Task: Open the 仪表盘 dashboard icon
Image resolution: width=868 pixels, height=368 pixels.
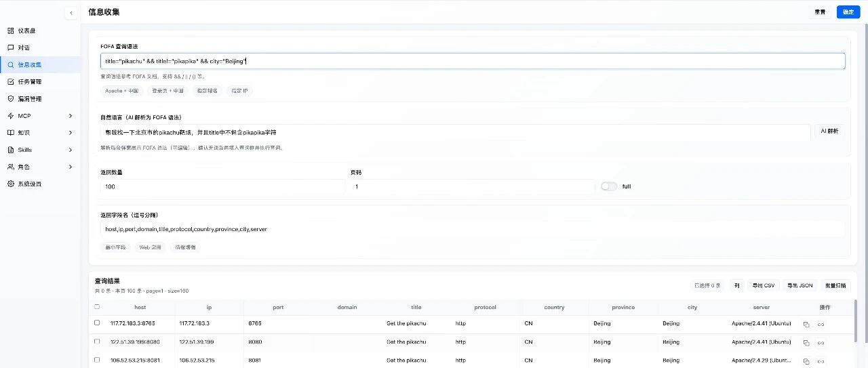Action: pyautogui.click(x=10, y=30)
